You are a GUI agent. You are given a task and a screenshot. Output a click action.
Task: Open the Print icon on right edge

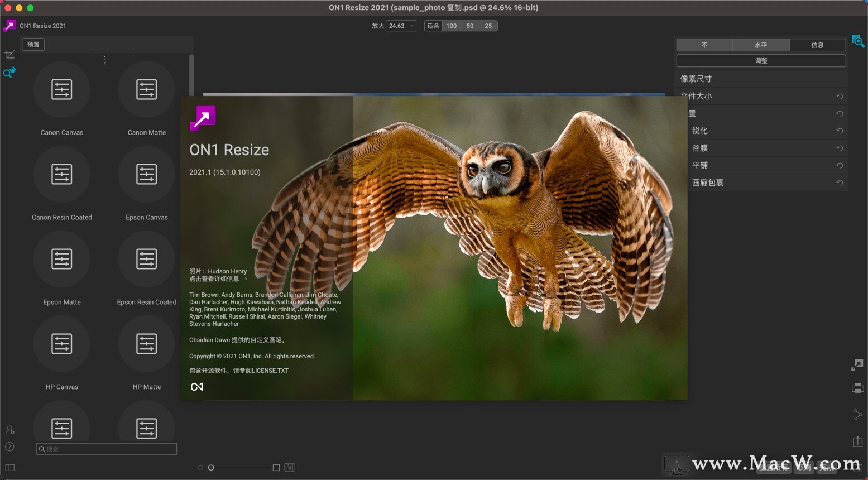(858, 388)
